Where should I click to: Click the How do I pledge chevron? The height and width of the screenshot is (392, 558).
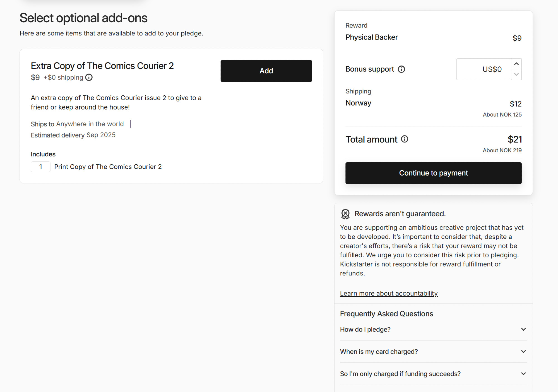pos(523,329)
